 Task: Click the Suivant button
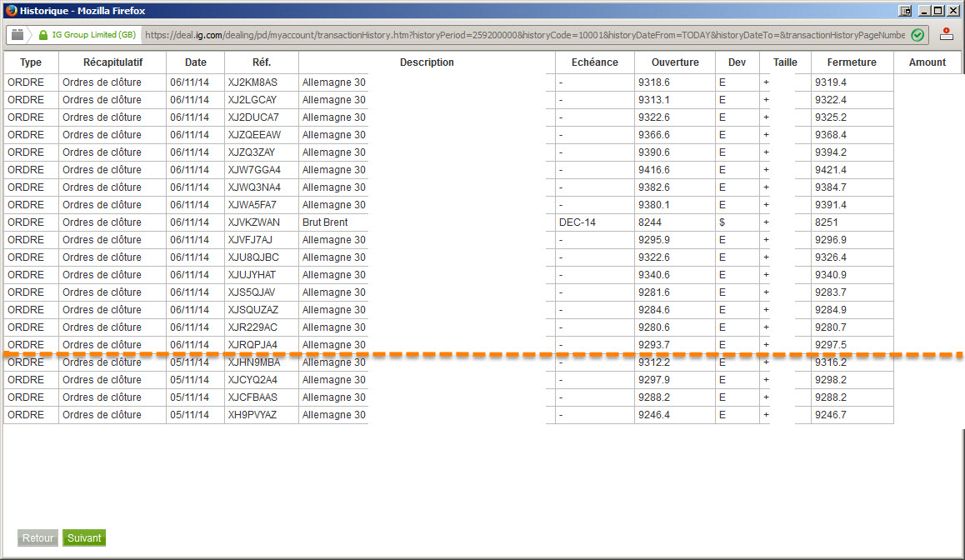pyautogui.click(x=84, y=537)
